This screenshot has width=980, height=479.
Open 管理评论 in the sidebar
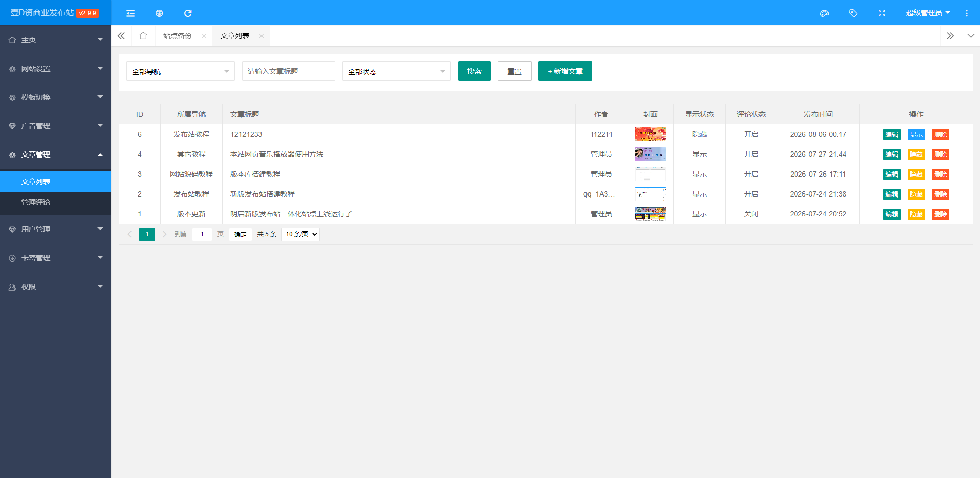click(55, 202)
